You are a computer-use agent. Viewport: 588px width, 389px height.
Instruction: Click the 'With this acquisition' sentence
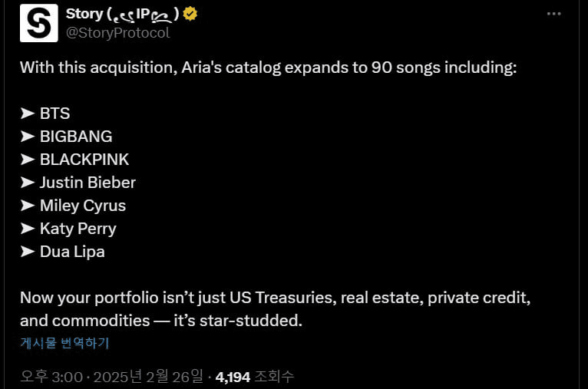[x=268, y=68]
